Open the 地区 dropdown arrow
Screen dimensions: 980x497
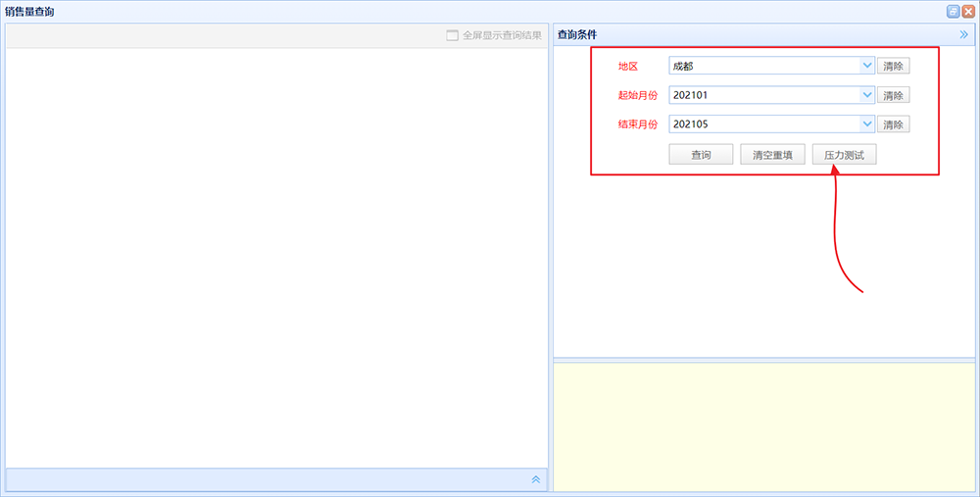867,65
